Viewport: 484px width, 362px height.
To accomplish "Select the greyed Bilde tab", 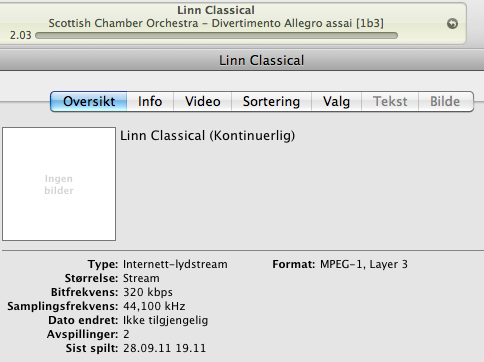I will pyautogui.click(x=445, y=101).
